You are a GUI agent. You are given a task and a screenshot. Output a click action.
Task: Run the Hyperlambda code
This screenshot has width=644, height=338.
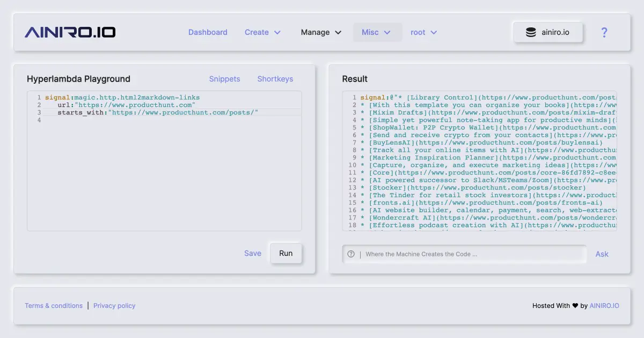[286, 253]
